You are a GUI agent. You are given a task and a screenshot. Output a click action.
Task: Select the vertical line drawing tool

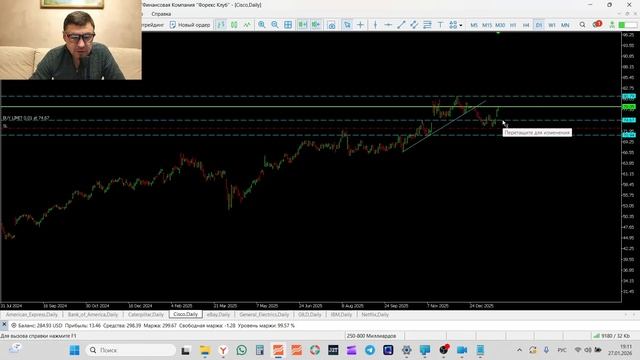pyautogui.click(x=375, y=25)
